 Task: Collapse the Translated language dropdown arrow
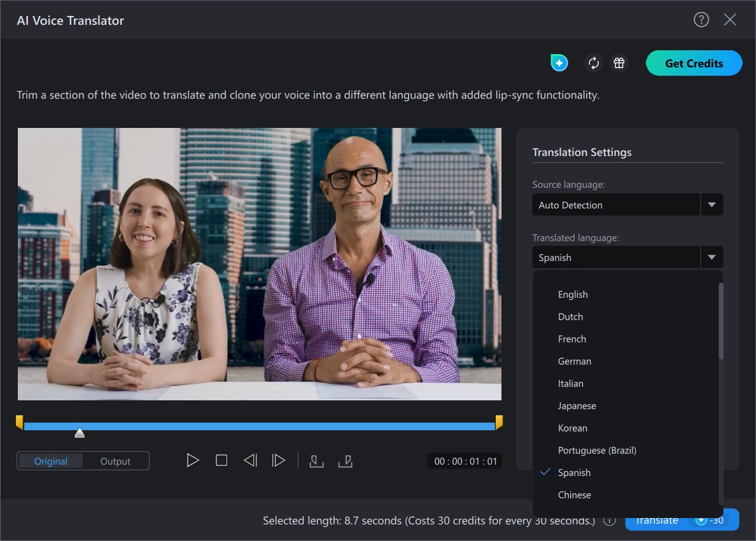pos(711,257)
